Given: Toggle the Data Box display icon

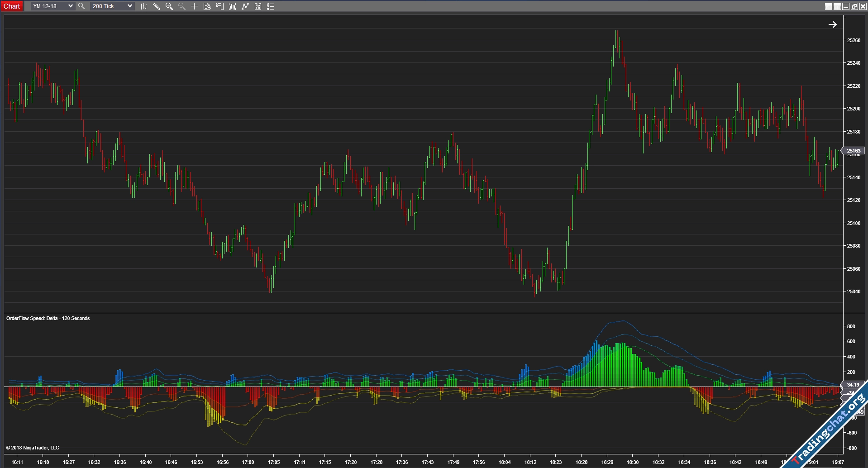Looking at the screenshot, I should click(207, 6).
